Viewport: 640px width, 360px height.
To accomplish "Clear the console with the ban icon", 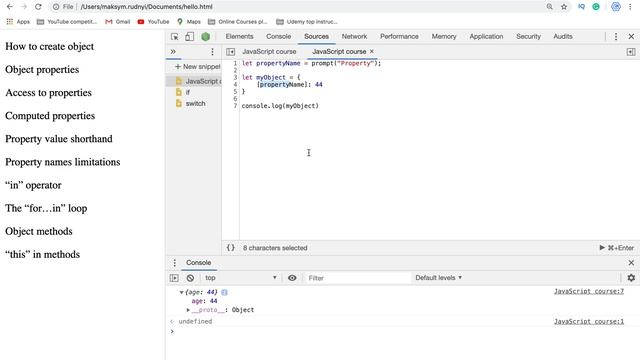I will coord(190,278).
